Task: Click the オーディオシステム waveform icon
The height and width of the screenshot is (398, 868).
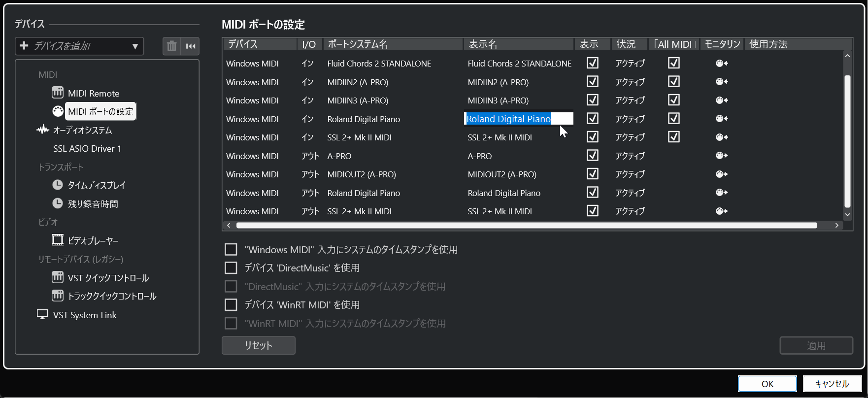Action: pyautogui.click(x=43, y=130)
